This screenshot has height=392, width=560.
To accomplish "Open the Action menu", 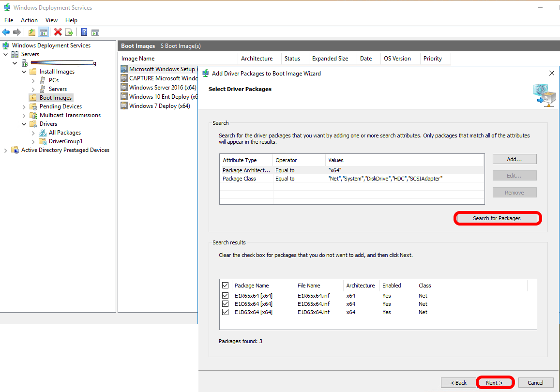I will pyautogui.click(x=29, y=20).
